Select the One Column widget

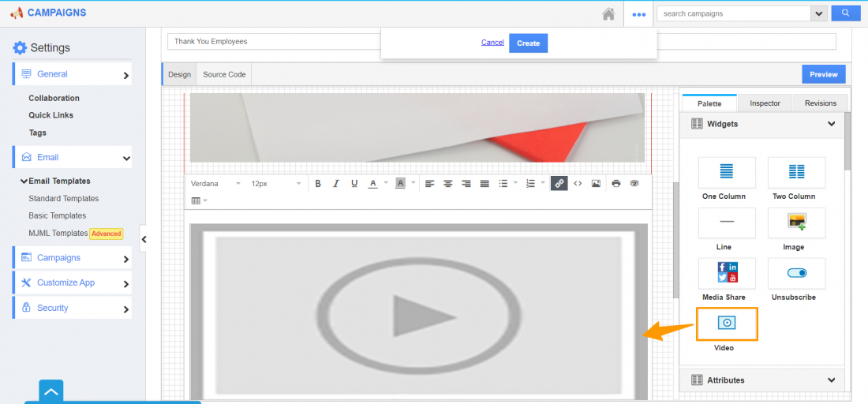[727, 172]
